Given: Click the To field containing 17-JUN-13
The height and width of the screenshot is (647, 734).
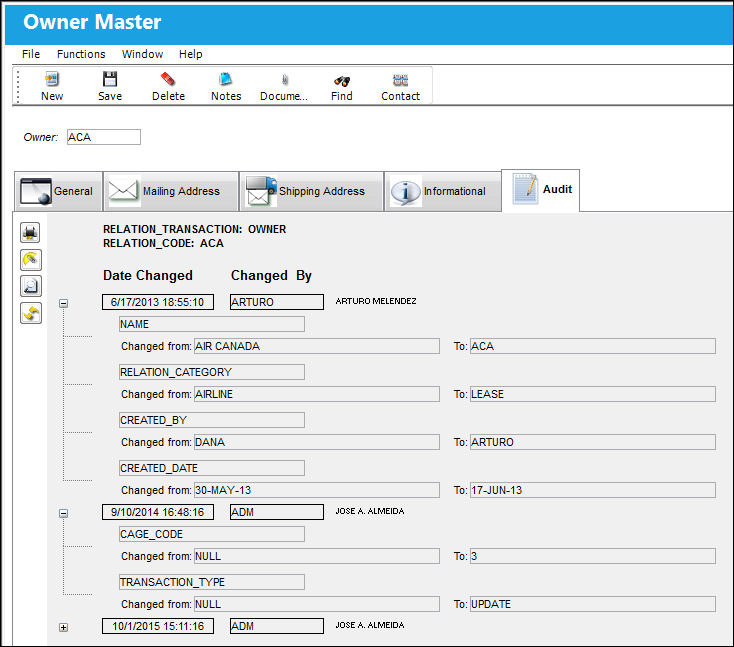Looking at the screenshot, I should coord(593,490).
